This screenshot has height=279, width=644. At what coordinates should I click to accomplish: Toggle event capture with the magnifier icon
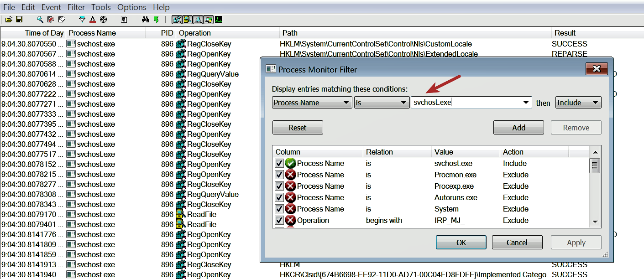(40, 20)
